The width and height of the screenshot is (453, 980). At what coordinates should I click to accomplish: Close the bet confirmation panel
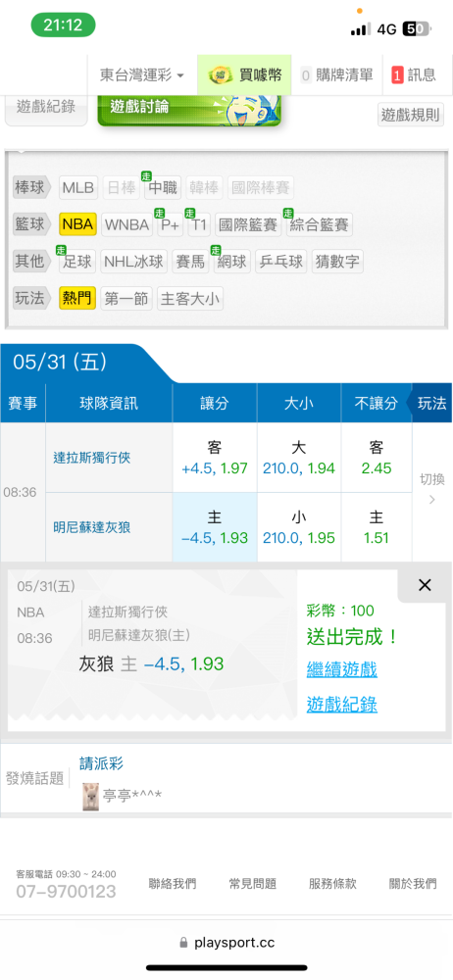[425, 585]
